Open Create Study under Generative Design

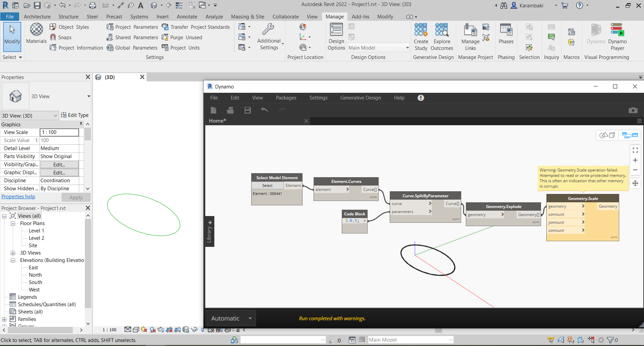[421, 37]
